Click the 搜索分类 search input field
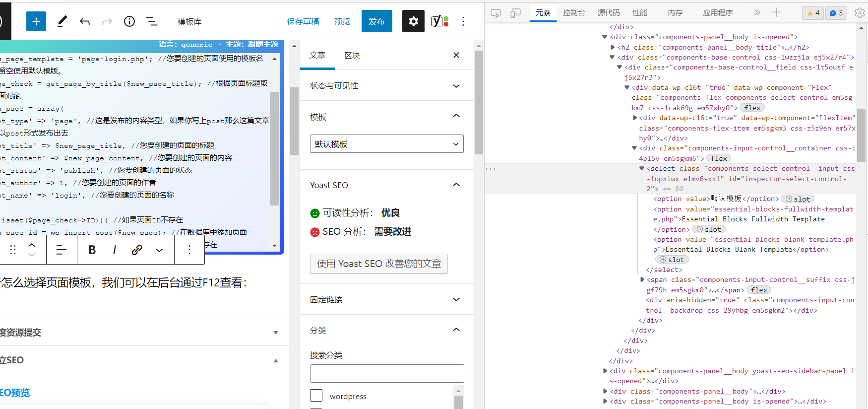The image size is (868, 409). point(387,373)
